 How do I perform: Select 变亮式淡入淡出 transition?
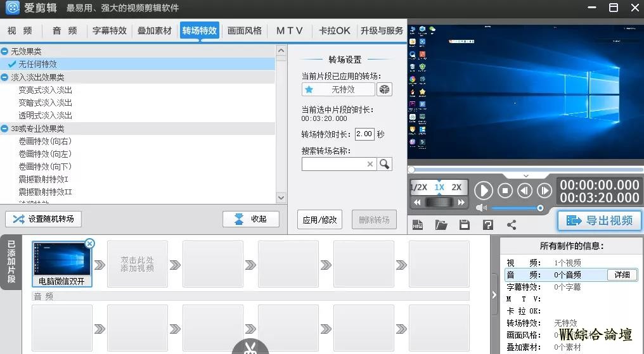tap(45, 90)
